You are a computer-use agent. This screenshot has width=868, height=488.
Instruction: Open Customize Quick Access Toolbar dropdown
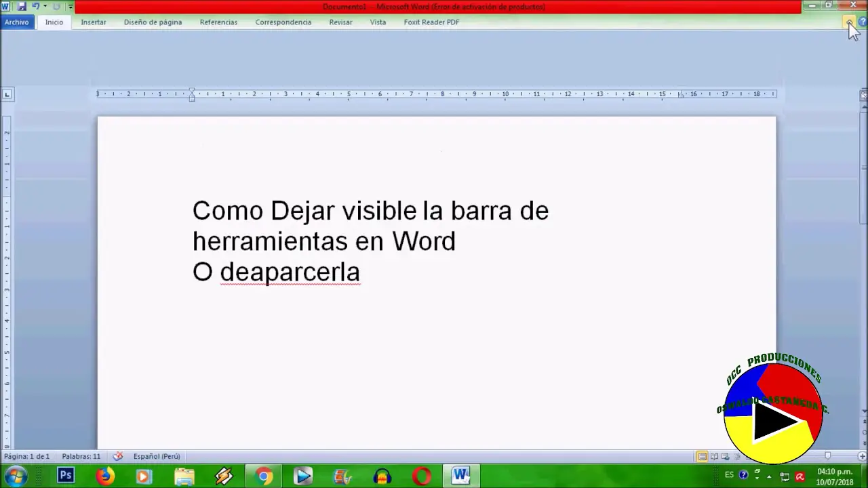pos(71,7)
